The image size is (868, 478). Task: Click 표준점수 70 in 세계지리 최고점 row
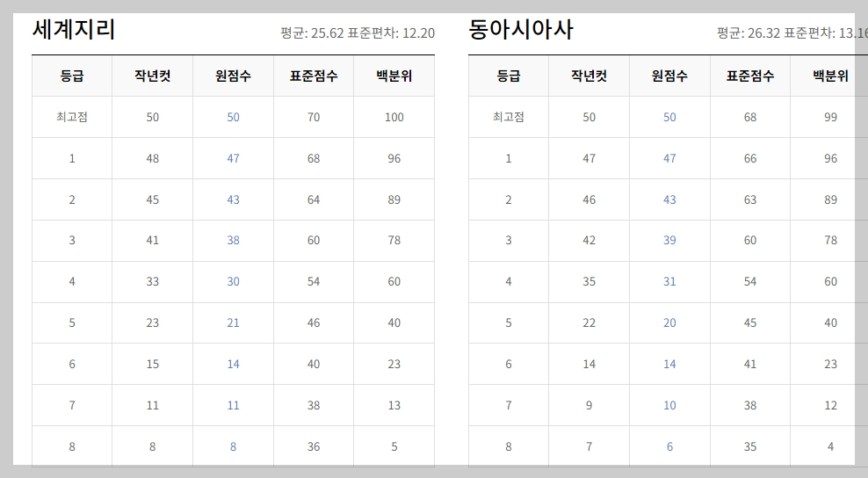[314, 118]
